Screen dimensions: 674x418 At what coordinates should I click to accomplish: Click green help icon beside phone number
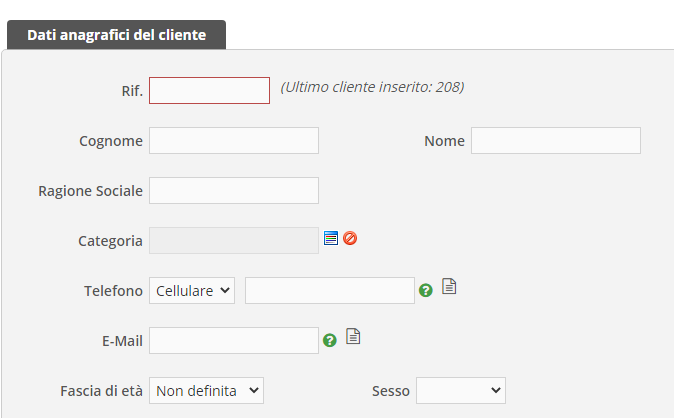point(426,290)
